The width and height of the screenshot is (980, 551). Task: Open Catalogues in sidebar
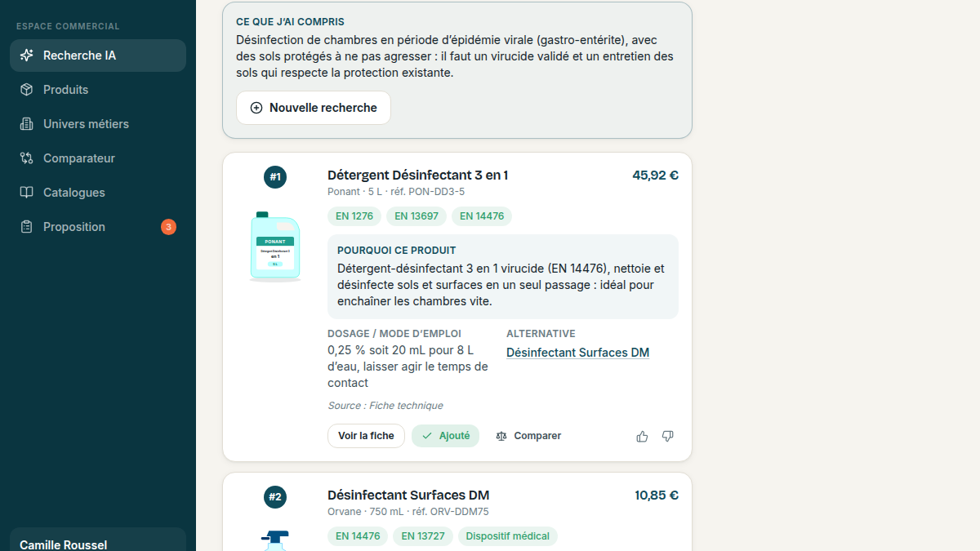[x=98, y=193]
